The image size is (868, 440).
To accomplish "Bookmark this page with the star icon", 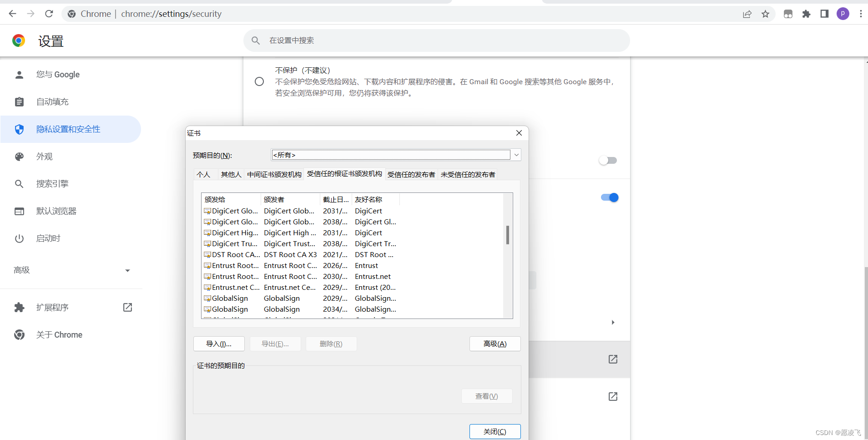I will point(765,14).
